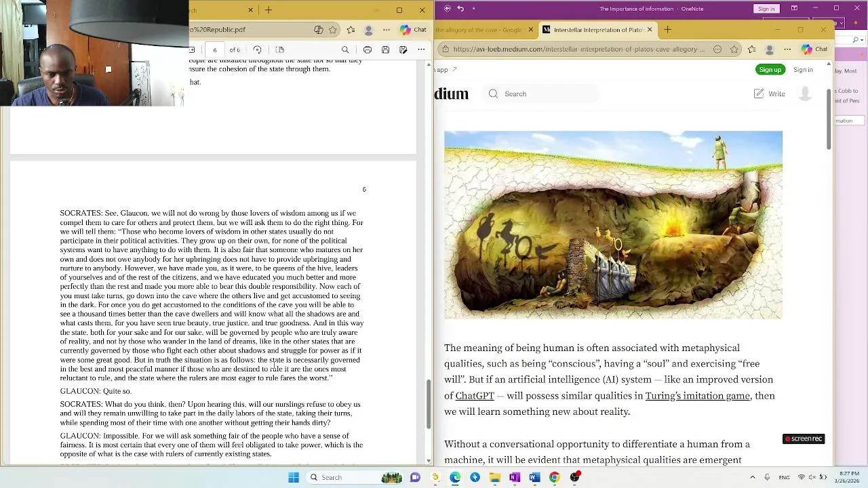Open the PDF page view icon
Screen dimensions: 868x488
(279, 49)
